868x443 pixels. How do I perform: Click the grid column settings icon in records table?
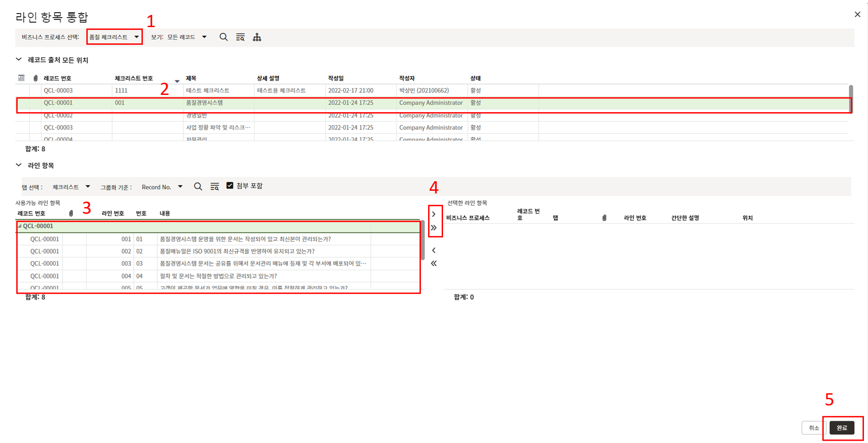click(x=21, y=78)
